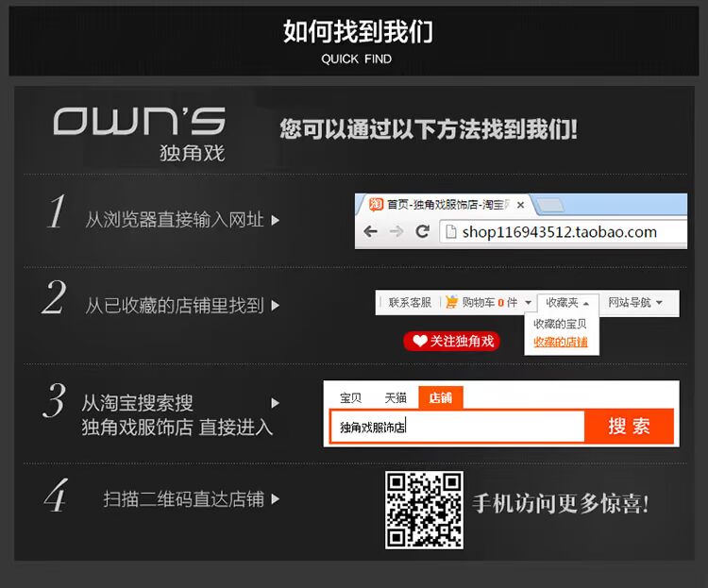Click the address bar shop116943512.taobao.com
Screen dimensions: 708x588
[x=563, y=232]
